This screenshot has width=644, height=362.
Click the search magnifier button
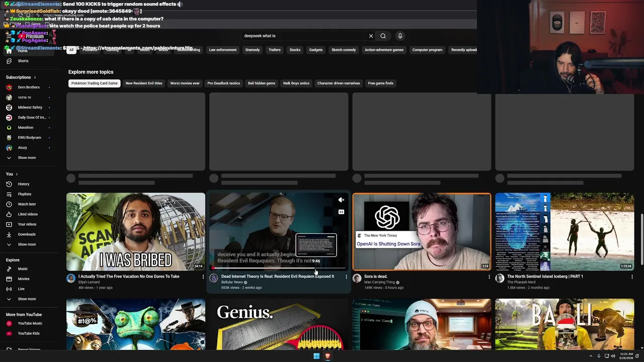tap(383, 36)
